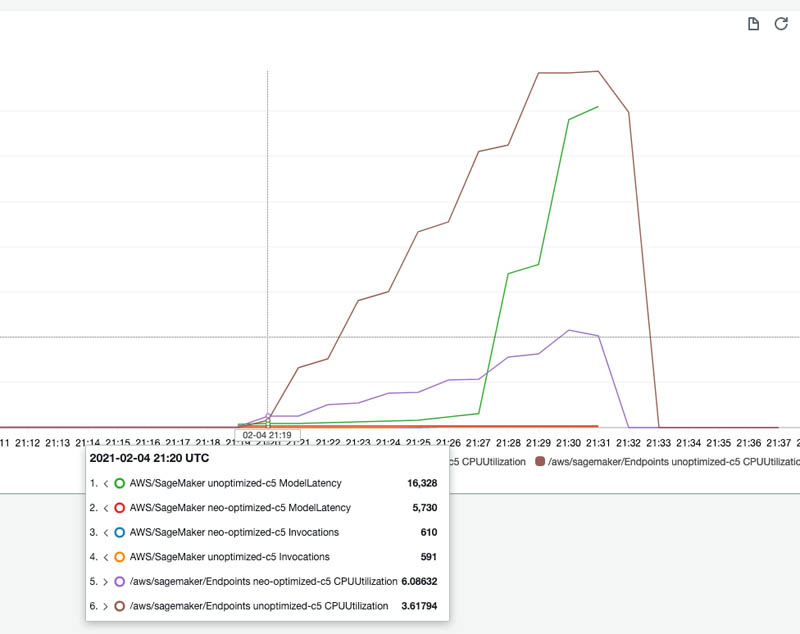Click the 21:28 x-axis time label
The image size is (800, 634).
(508, 443)
